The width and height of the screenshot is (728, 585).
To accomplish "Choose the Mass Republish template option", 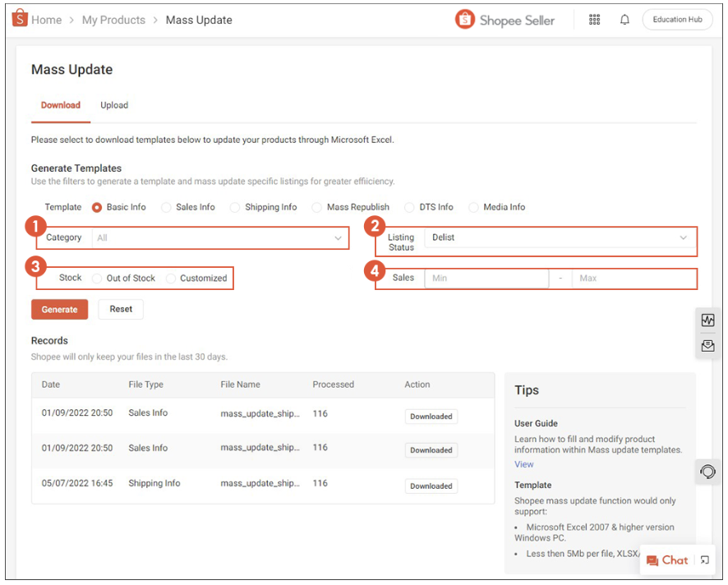I will click(316, 207).
